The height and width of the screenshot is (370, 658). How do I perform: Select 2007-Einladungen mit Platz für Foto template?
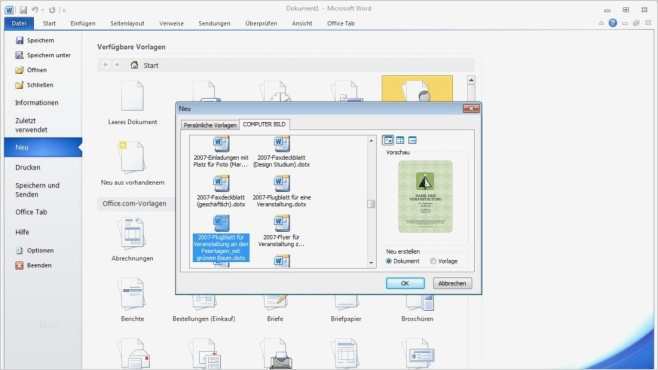221,152
